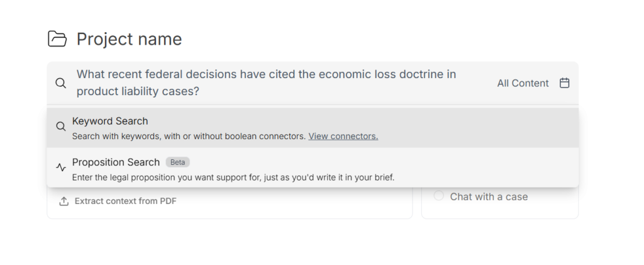
Task: Click the Project name heading
Action: click(129, 39)
